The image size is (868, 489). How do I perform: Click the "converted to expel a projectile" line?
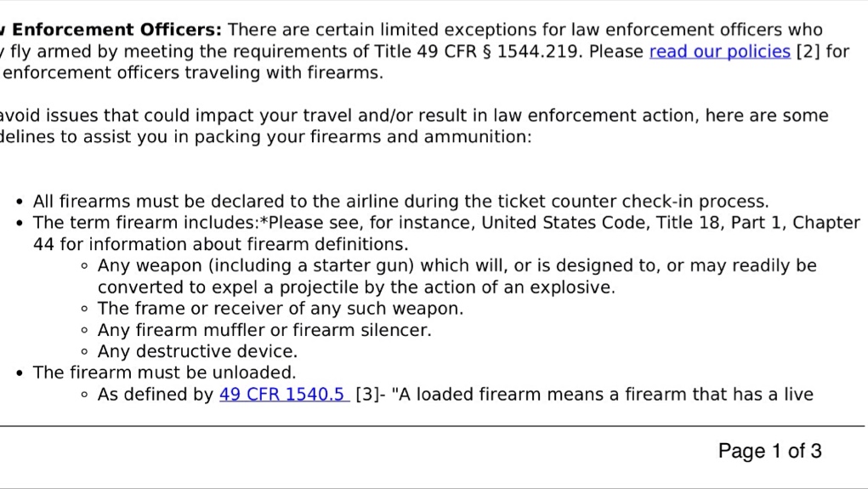[356, 287]
